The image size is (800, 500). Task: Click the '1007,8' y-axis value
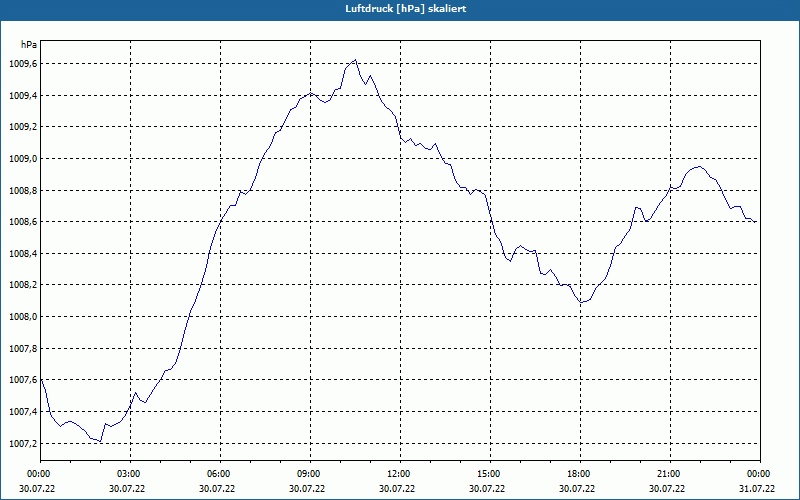[23, 348]
